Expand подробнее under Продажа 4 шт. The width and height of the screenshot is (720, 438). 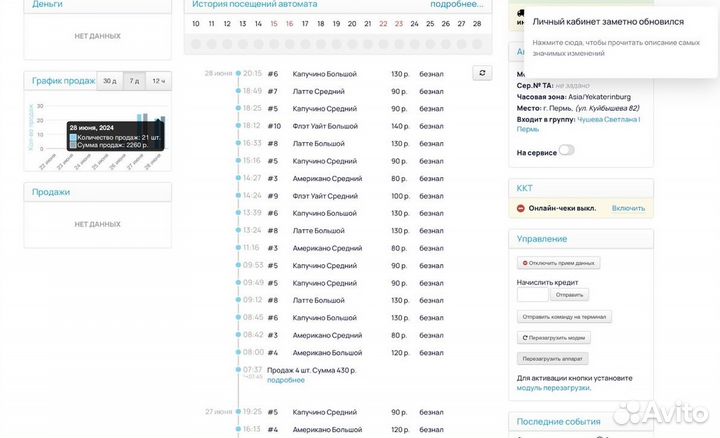click(x=286, y=380)
